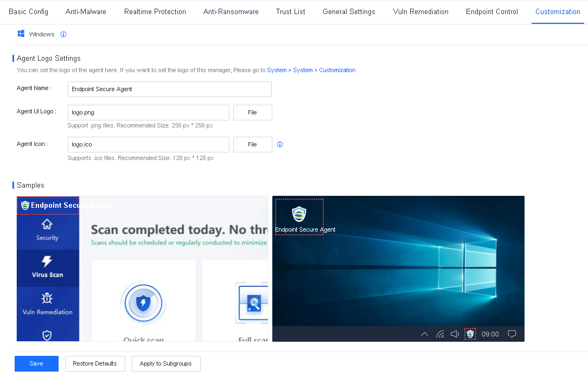
Task: Go to the Trust List tab
Action: coord(290,11)
